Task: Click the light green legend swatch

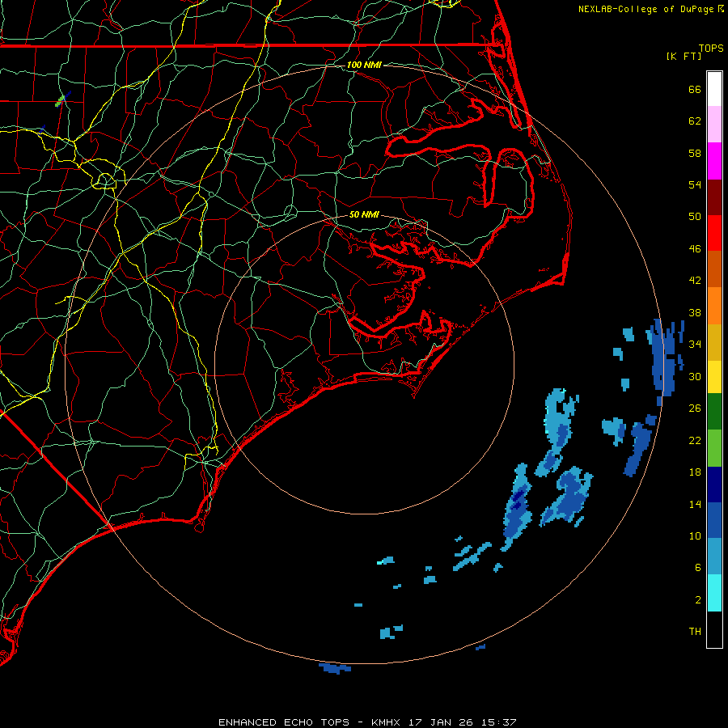Action: 714,448
